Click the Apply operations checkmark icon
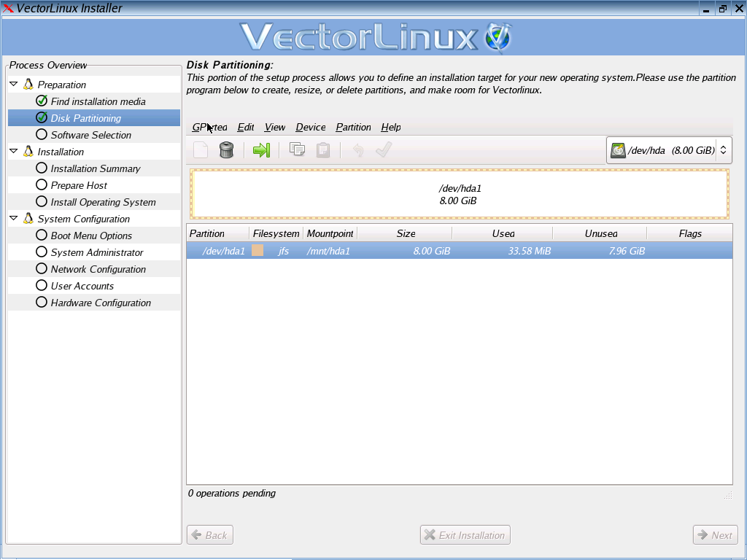Image resolution: width=747 pixels, height=560 pixels. click(x=384, y=149)
